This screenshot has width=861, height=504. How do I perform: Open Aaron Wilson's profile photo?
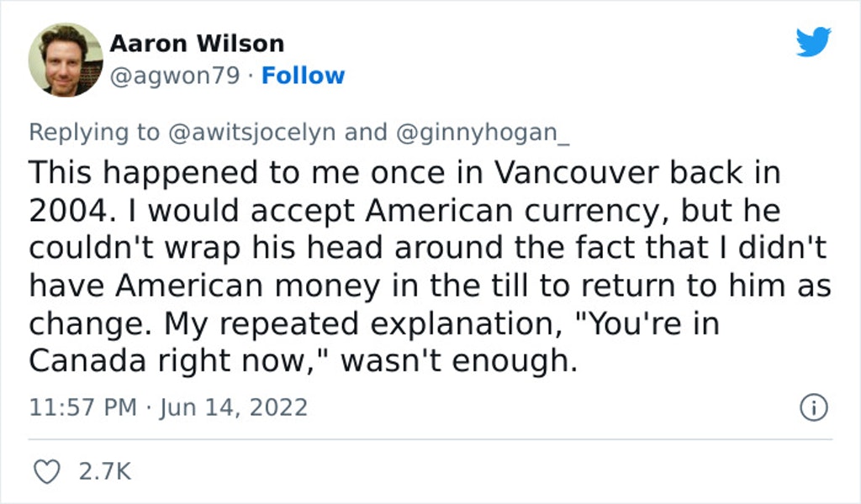tap(66, 60)
